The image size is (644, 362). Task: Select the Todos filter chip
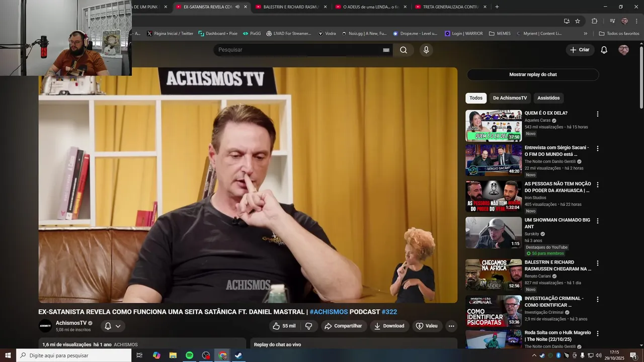476,98
